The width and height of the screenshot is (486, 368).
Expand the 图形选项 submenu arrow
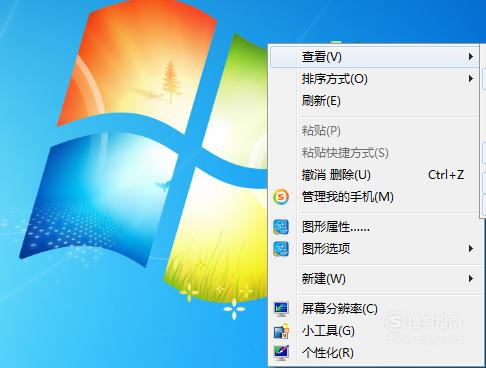point(471,249)
